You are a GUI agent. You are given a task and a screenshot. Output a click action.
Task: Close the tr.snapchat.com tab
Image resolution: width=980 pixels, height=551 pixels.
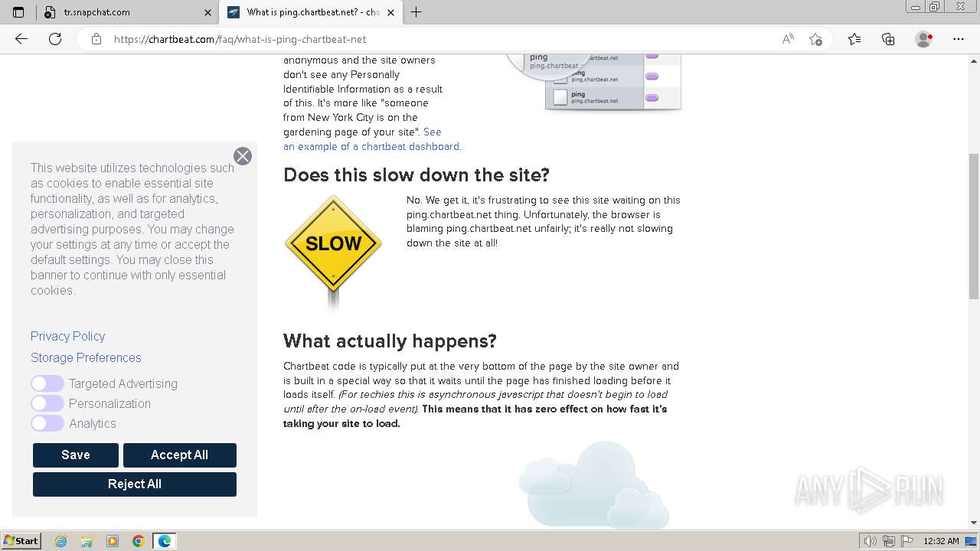click(207, 12)
